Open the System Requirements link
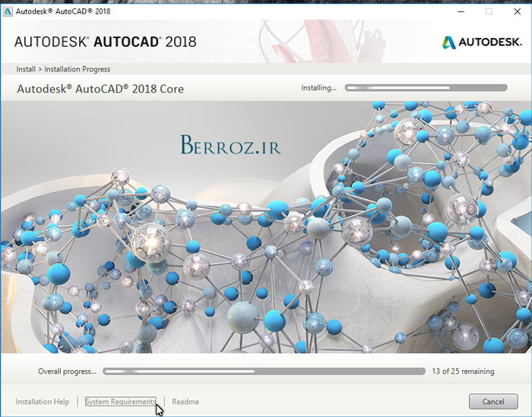This screenshot has width=532, height=417. coord(120,401)
